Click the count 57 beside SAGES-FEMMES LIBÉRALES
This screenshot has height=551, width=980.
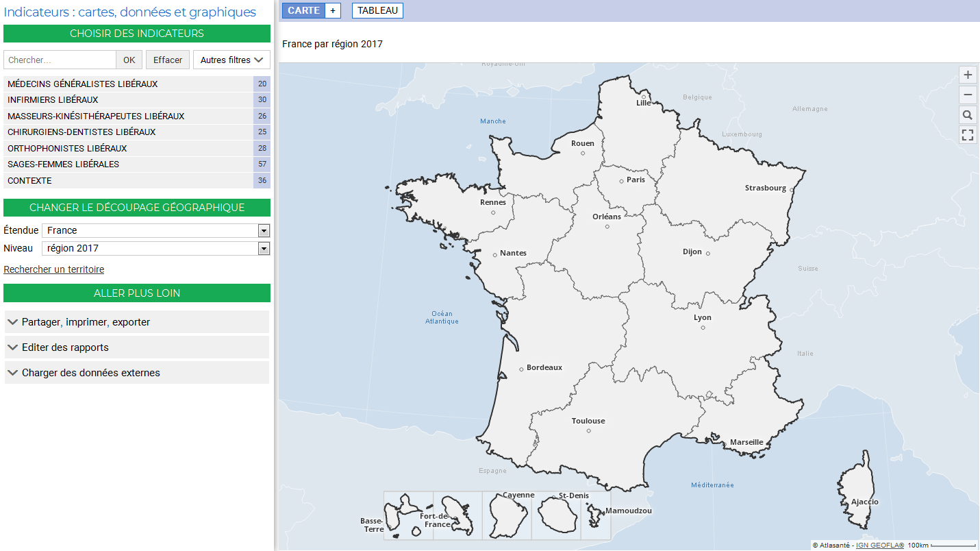click(x=262, y=164)
